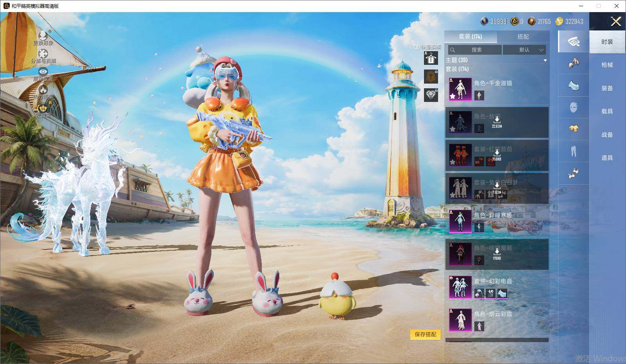Open the 装备 equipment menu
The width and height of the screenshot is (626, 364).
tap(607, 88)
